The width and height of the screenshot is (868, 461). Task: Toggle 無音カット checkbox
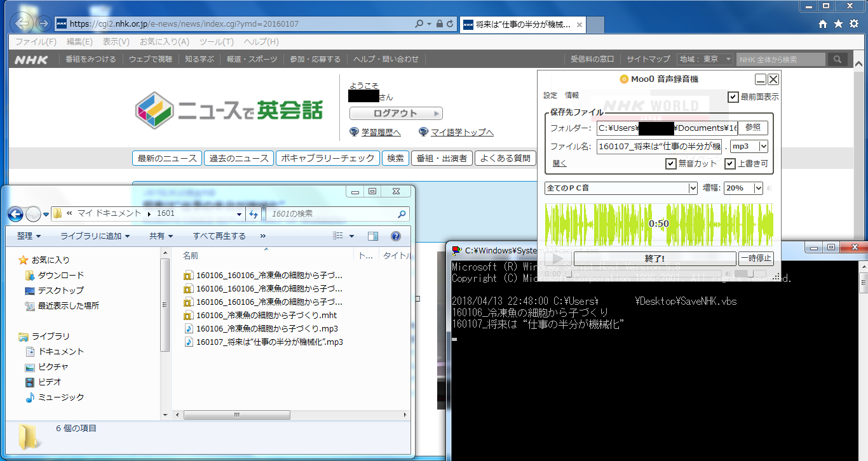(x=670, y=164)
